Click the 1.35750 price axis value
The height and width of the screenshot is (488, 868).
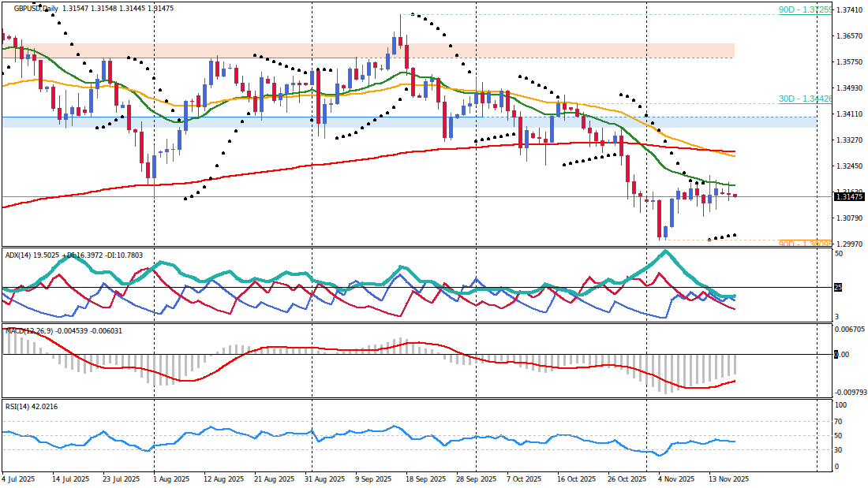click(x=850, y=62)
